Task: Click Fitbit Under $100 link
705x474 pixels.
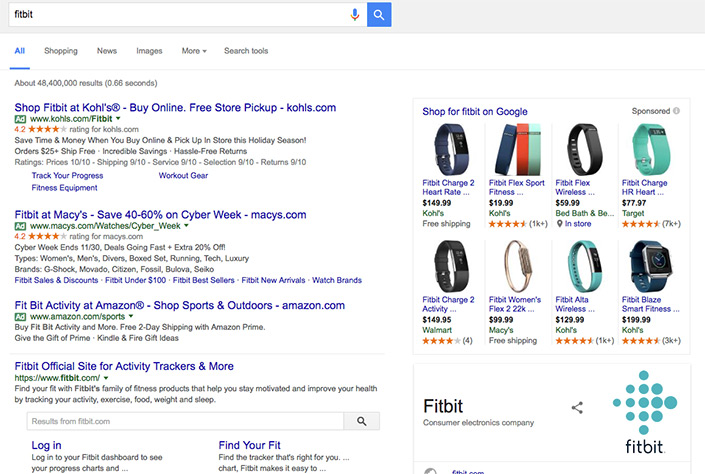Action: coord(135,280)
